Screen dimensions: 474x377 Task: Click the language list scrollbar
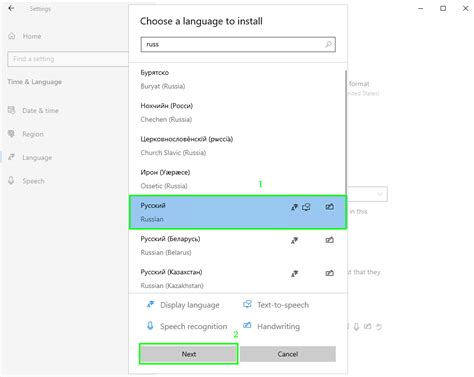click(346, 133)
